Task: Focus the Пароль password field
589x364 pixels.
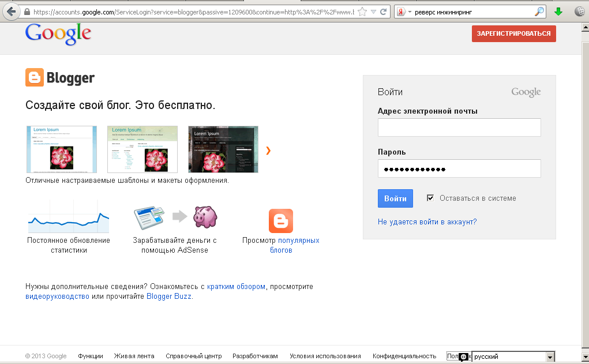Action: (x=459, y=168)
